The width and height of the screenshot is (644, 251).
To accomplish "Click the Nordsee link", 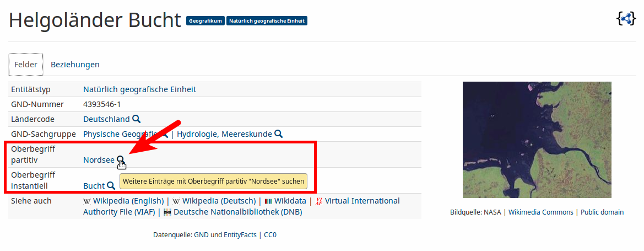I will (x=99, y=160).
